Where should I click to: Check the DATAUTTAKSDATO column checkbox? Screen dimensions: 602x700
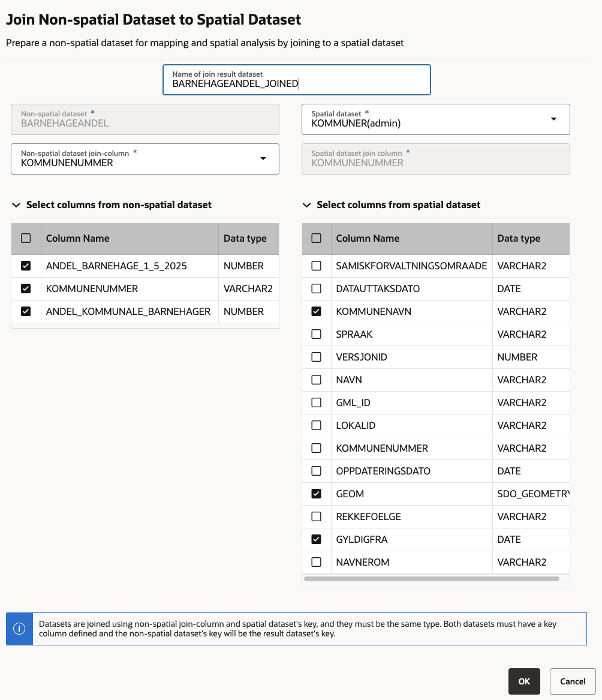317,289
